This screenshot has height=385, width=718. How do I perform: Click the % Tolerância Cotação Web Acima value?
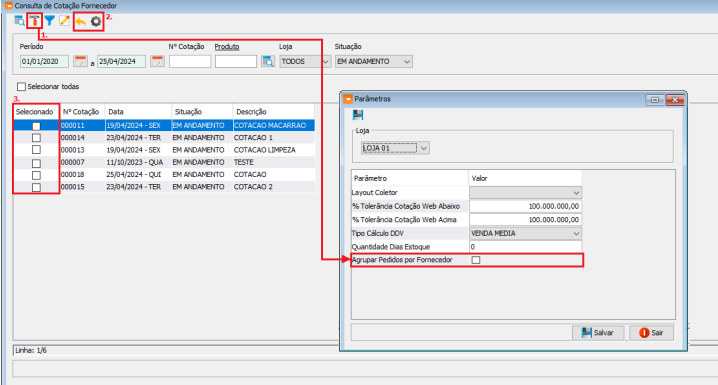525,220
